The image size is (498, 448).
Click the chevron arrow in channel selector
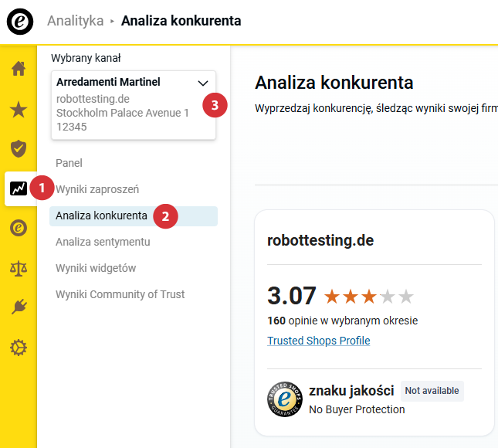pos(203,83)
